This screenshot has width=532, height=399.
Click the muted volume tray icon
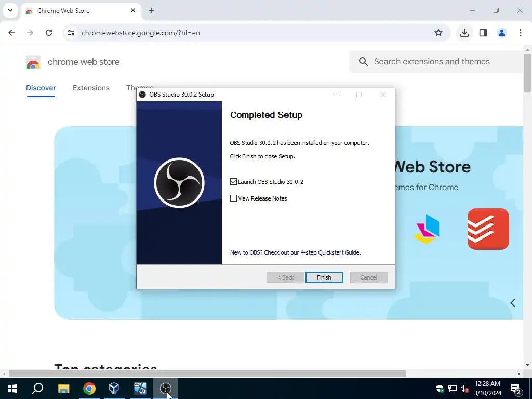464,389
